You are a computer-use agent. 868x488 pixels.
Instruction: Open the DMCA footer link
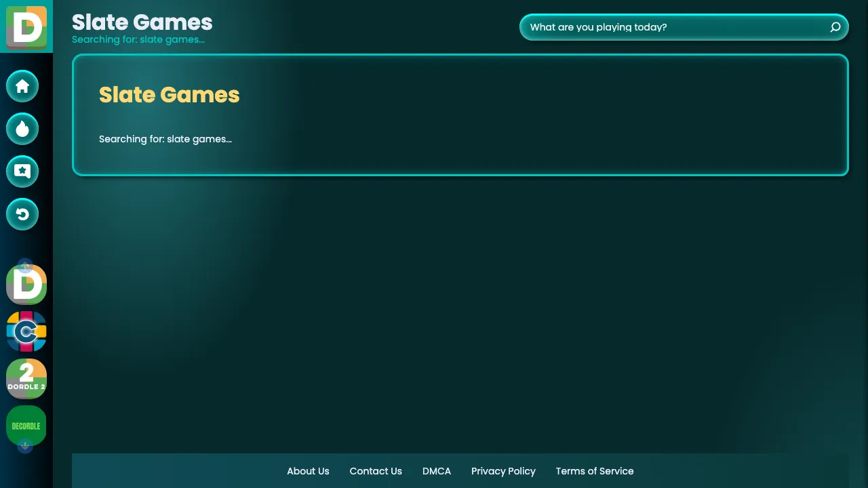437,471
